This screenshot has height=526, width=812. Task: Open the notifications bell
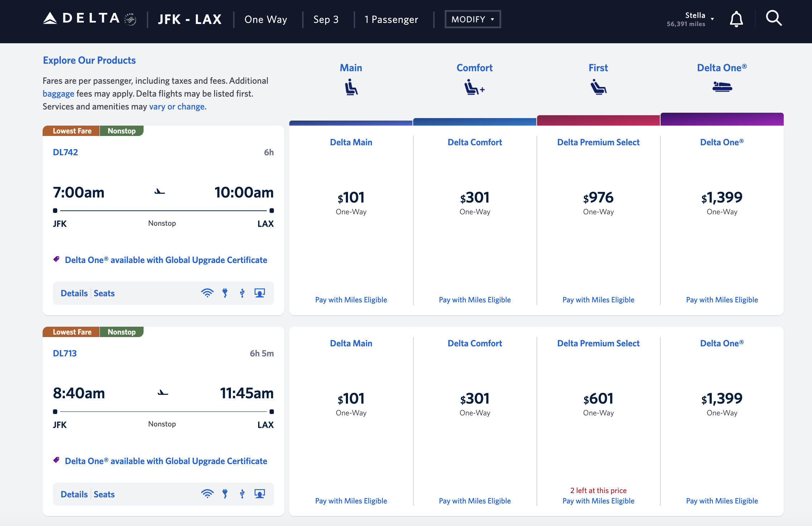pyautogui.click(x=736, y=19)
